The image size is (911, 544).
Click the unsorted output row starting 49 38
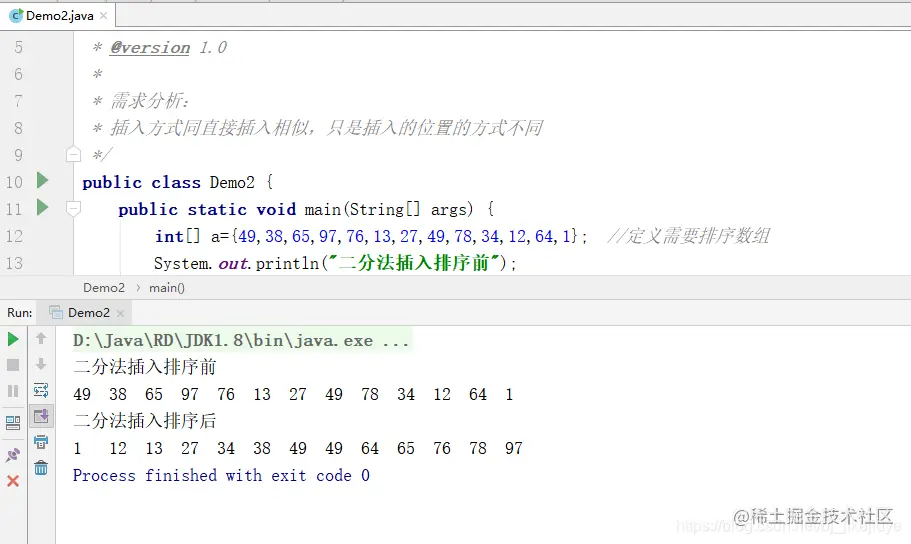[293, 394]
